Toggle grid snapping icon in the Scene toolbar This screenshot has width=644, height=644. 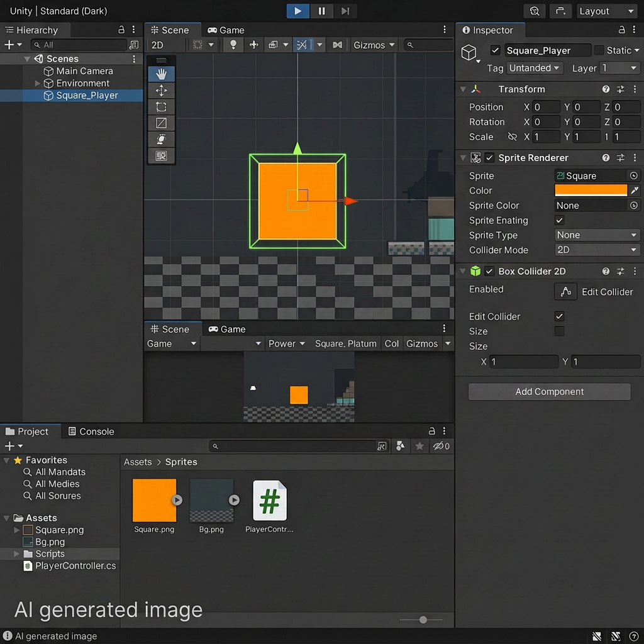(x=302, y=45)
